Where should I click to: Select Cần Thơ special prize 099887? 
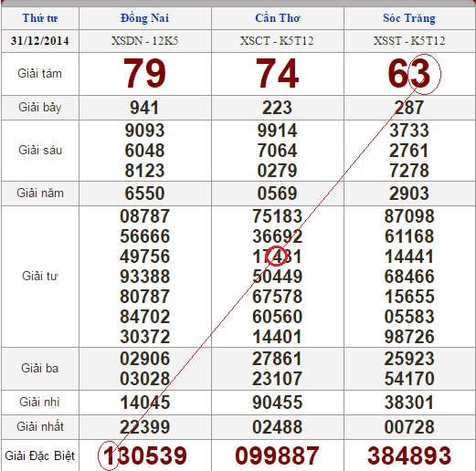(x=277, y=455)
